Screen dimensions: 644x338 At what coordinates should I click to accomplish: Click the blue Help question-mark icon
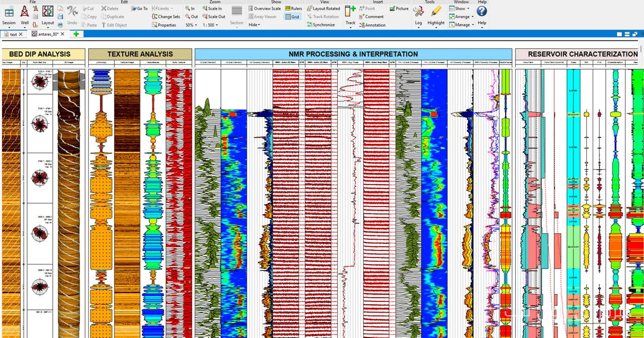click(481, 11)
